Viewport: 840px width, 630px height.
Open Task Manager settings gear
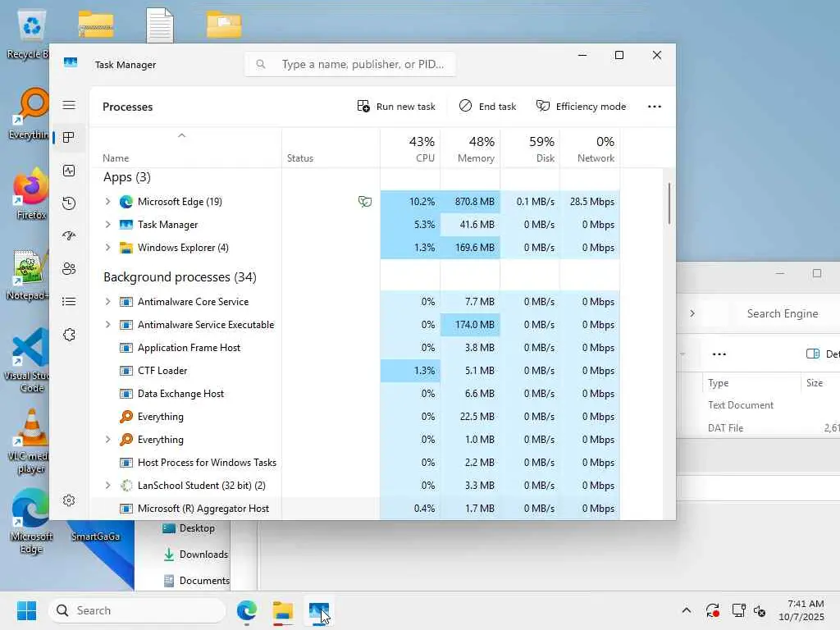(x=69, y=500)
